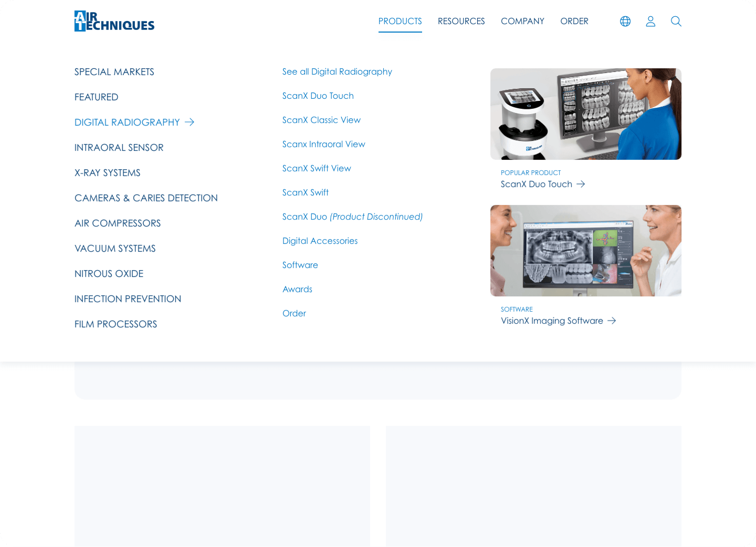Open the PRODUCTS menu

coord(400,21)
